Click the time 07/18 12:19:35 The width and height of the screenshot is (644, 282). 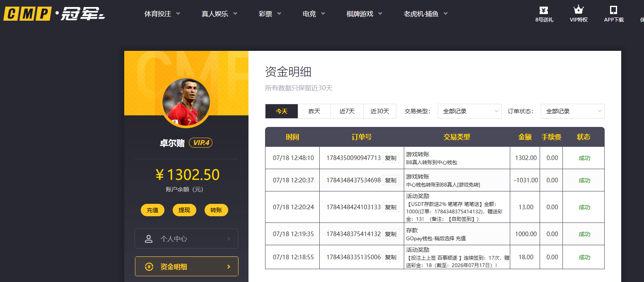point(293,234)
